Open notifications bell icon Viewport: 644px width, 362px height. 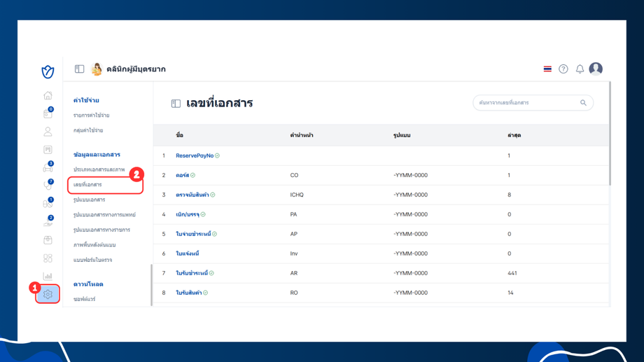[580, 69]
